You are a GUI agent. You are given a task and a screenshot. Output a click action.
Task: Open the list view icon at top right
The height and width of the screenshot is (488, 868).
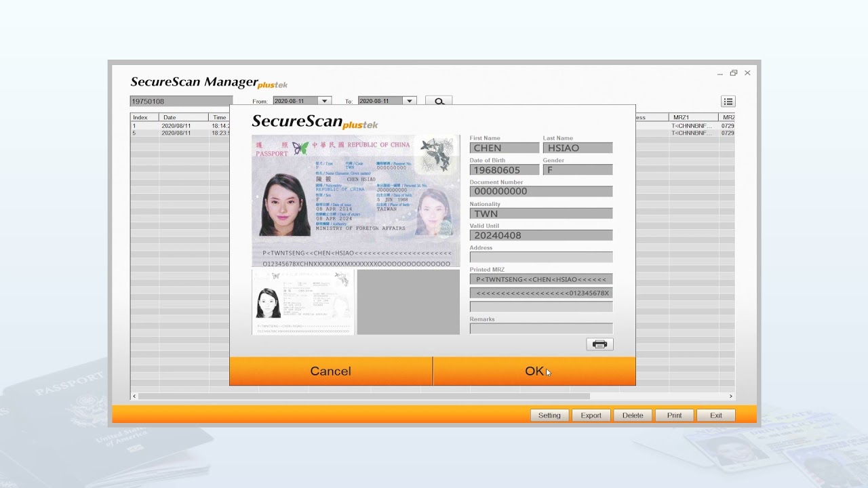pyautogui.click(x=728, y=101)
